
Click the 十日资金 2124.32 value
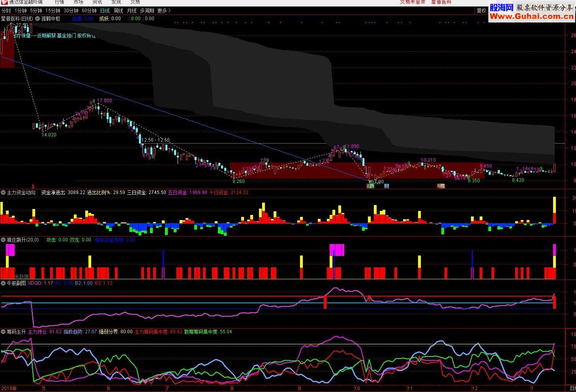(229, 192)
